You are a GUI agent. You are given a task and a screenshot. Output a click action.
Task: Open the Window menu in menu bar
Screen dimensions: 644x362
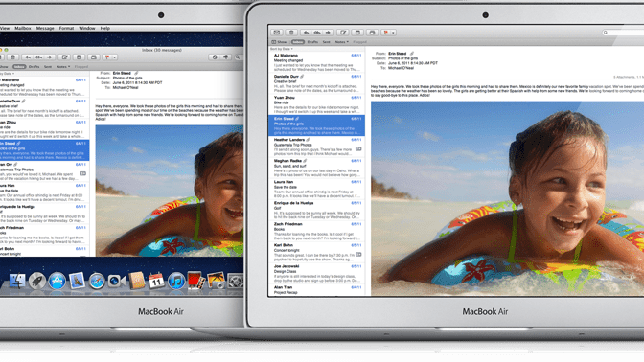click(x=87, y=29)
